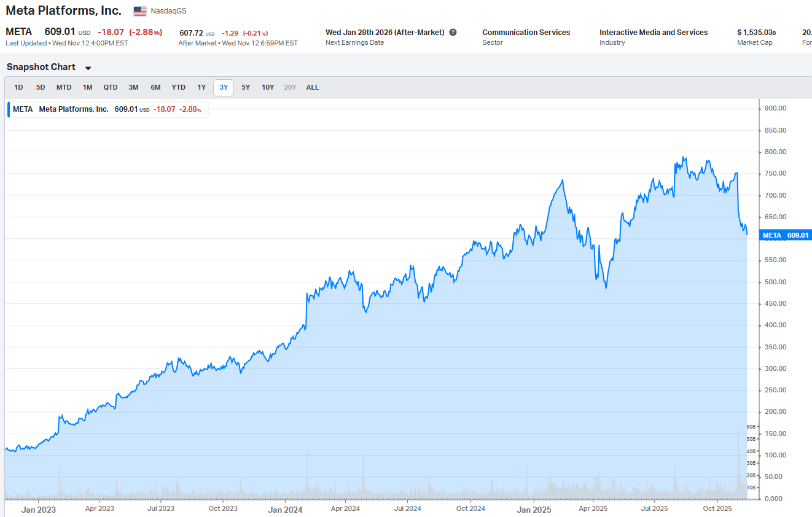Click the Snapshot Chart heading
The width and height of the screenshot is (812, 517).
coord(41,67)
